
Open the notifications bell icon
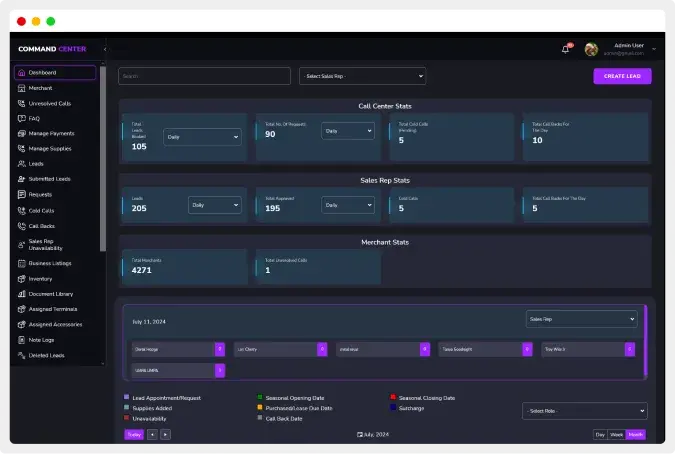tap(565, 48)
